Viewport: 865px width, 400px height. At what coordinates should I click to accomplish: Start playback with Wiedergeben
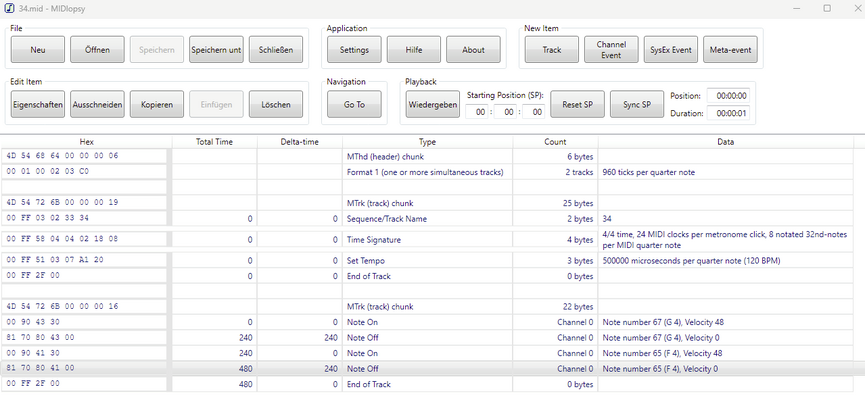click(433, 105)
